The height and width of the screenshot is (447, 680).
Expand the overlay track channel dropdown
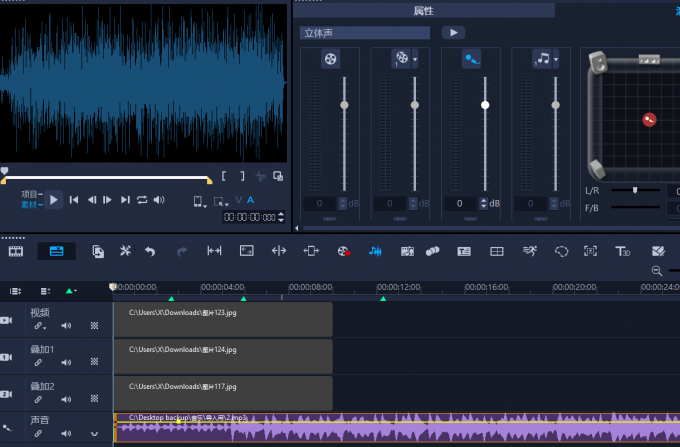point(415,59)
